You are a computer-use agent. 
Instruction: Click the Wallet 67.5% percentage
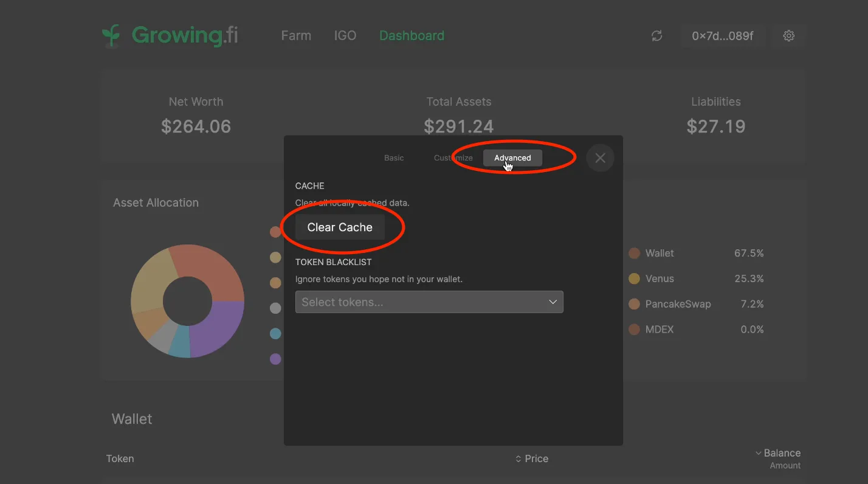[x=749, y=254]
